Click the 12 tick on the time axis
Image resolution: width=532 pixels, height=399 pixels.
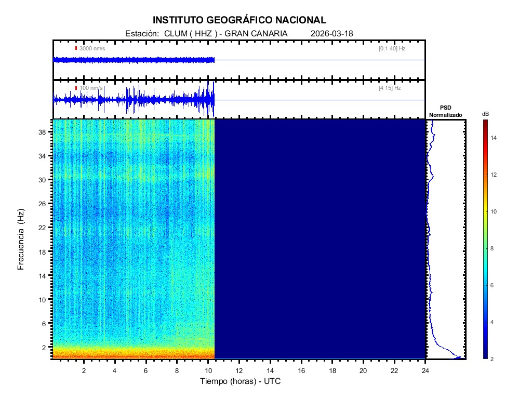tap(239, 370)
